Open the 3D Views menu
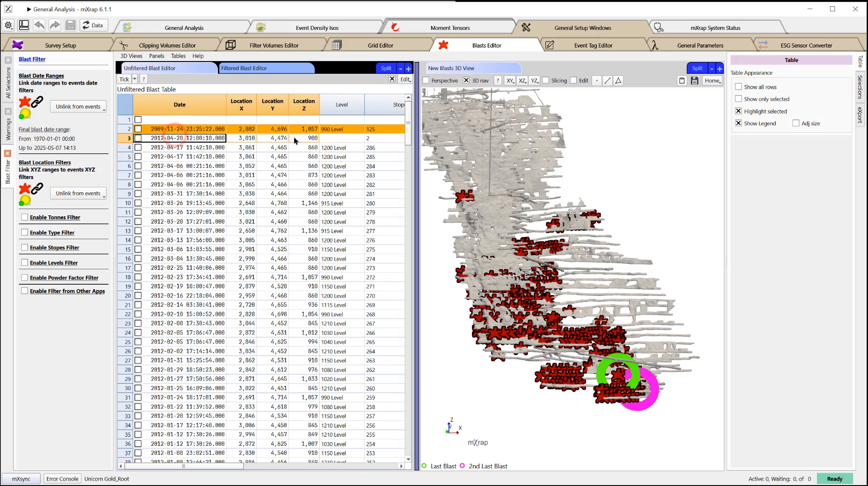The height and width of the screenshot is (486, 868). click(x=131, y=56)
